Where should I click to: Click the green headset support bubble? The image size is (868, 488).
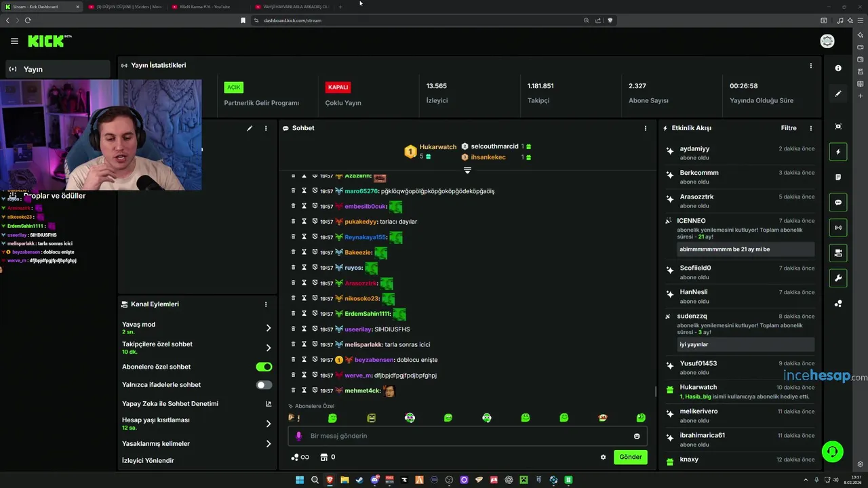pyautogui.click(x=832, y=451)
